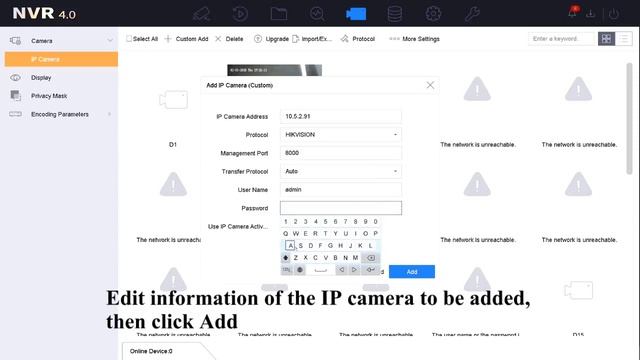The width and height of the screenshot is (640, 360).
Task: Open Live View from the top navigation
Action: (202, 14)
